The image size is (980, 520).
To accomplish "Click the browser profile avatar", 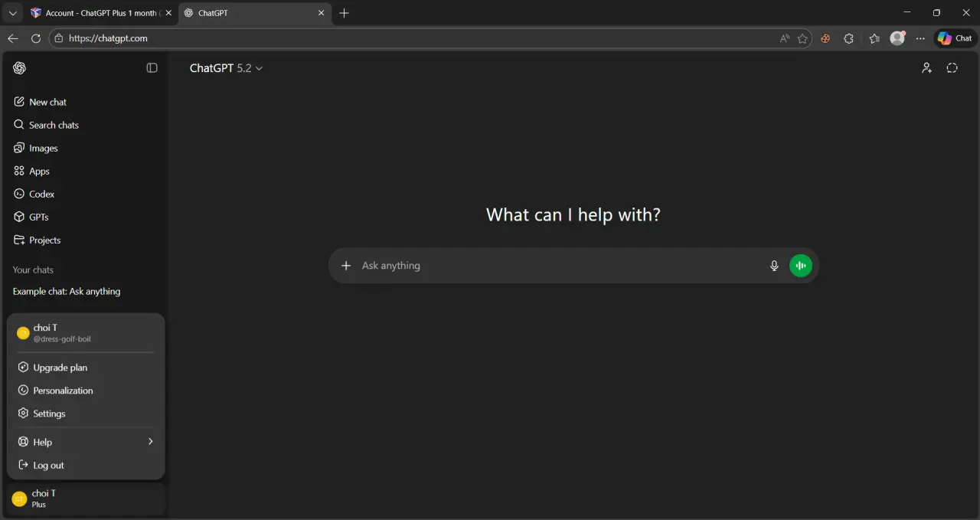I will [x=897, y=38].
